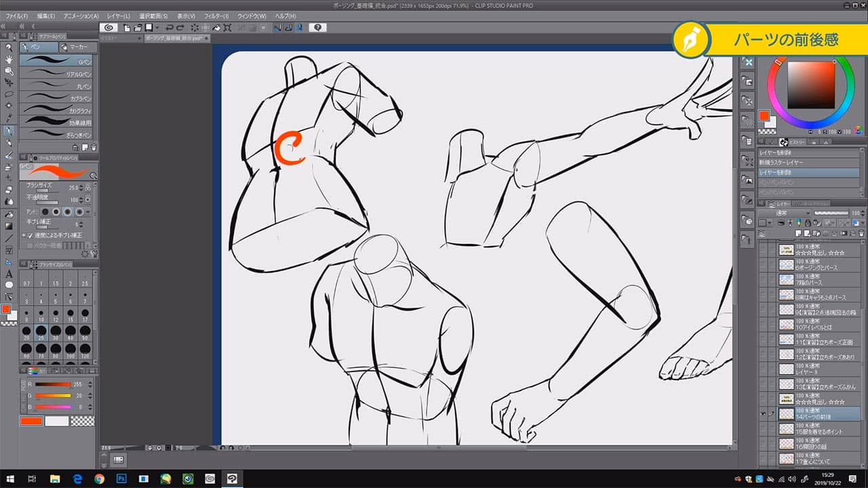Toggle speed-based stabilization checkbox
Viewport: 868px width, 488px height.
[29, 235]
